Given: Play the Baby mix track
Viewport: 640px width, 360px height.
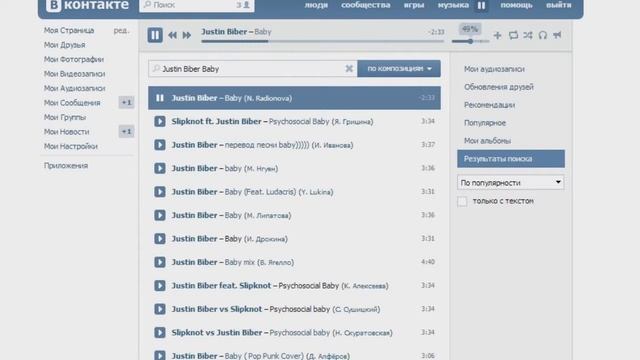Looking at the screenshot, I should point(160,262).
